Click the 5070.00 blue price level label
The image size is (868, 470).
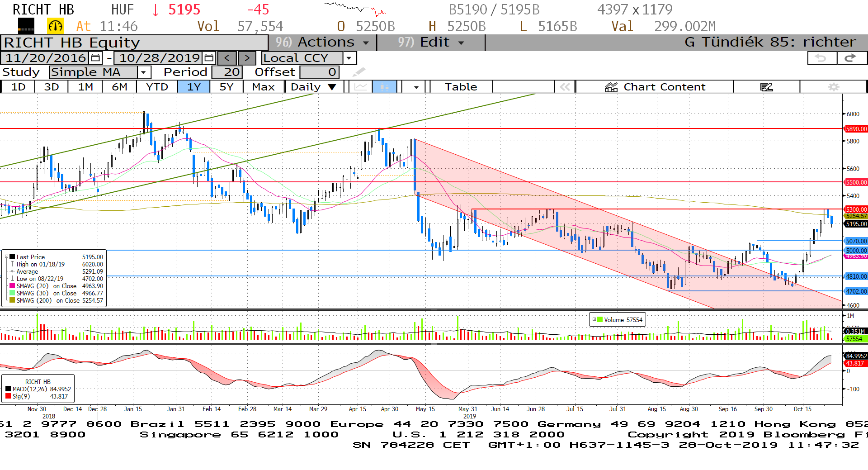pos(856,241)
